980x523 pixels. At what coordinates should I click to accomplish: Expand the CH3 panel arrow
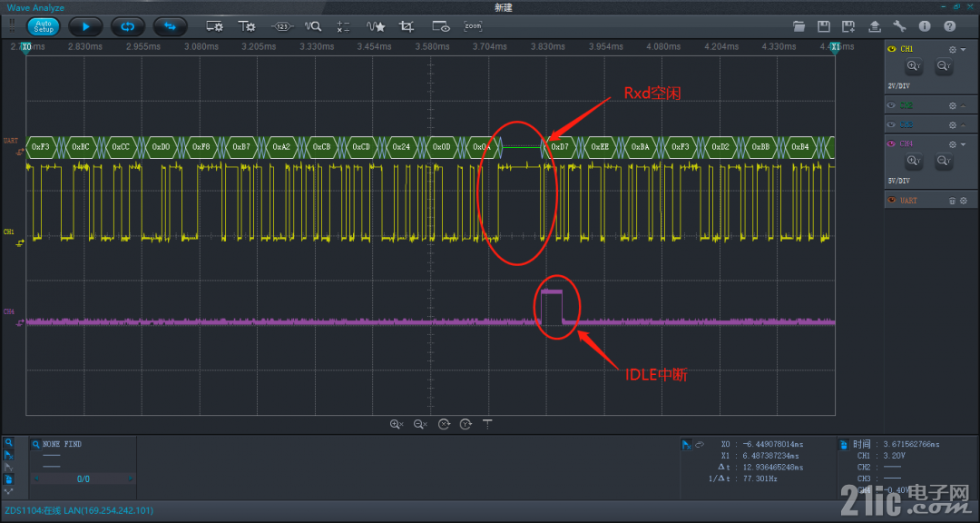tap(963, 125)
